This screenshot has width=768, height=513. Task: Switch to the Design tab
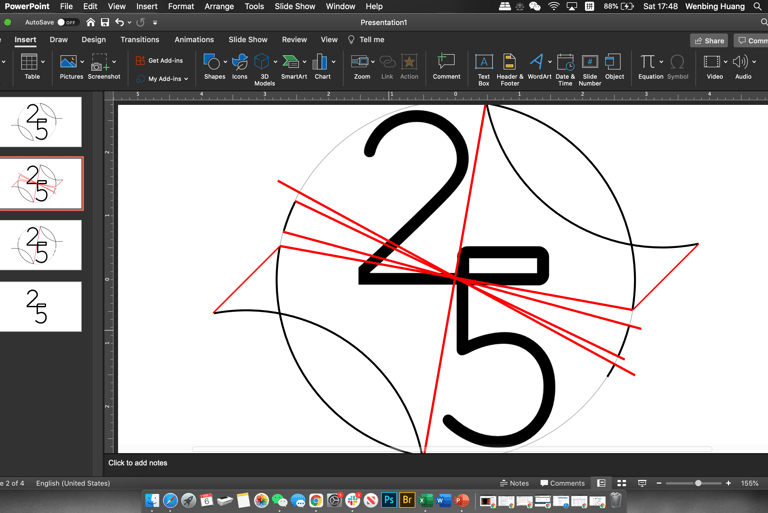[94, 40]
